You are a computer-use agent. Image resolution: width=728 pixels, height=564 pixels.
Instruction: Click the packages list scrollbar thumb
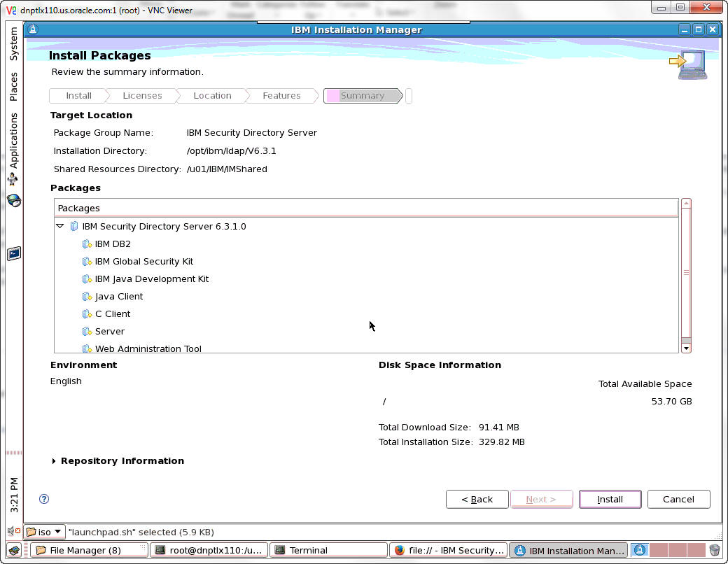click(x=686, y=273)
